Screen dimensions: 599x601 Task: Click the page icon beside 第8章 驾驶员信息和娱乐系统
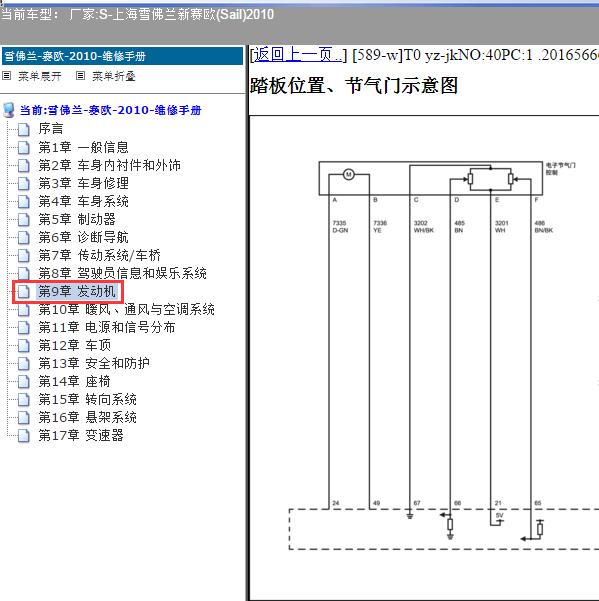pos(24,273)
